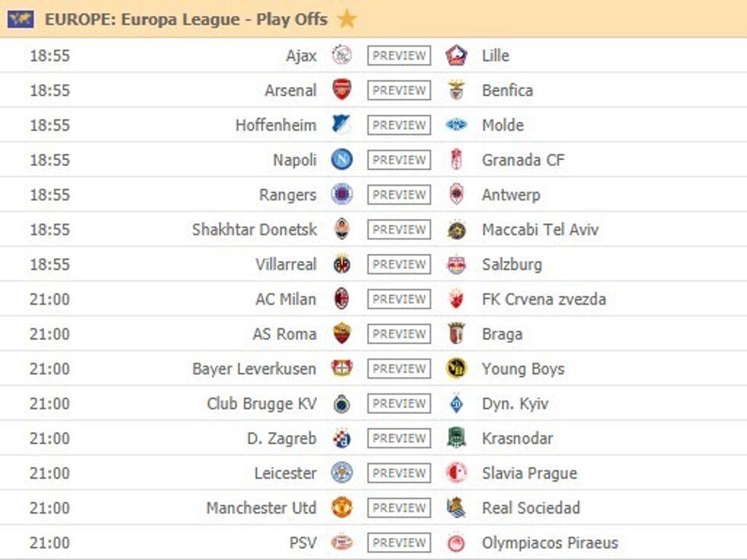Select the Manchester United club badge

tap(343, 507)
